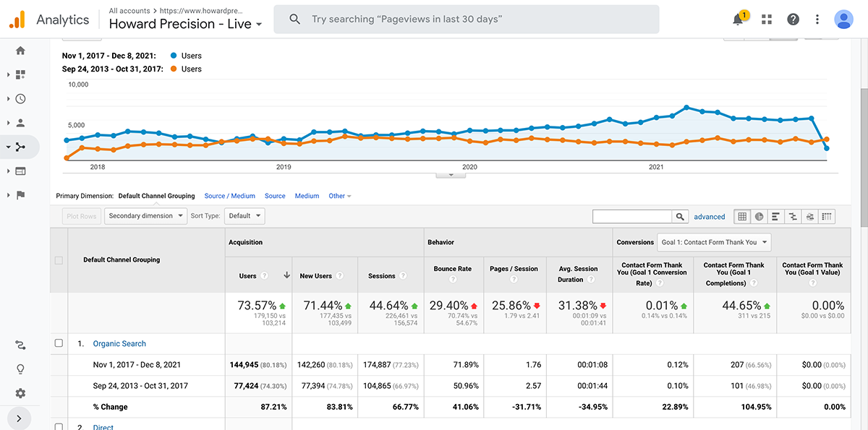
Task: Check the Organic Search row checkbox
Action: 59,343
